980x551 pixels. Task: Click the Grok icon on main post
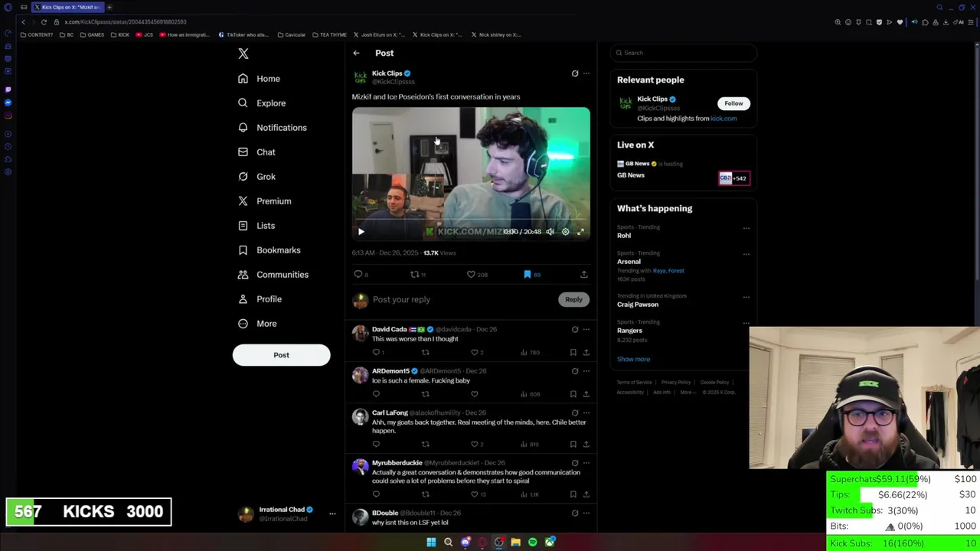tap(575, 73)
